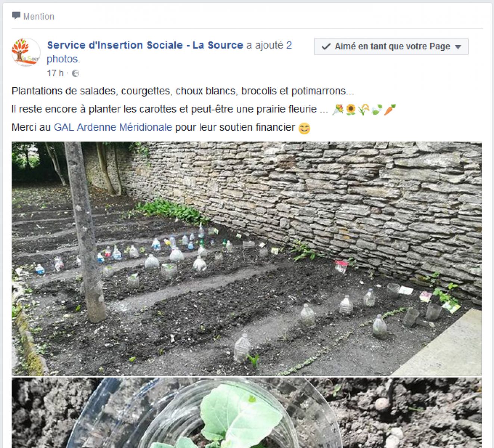Open the seedling in bottle photo

coord(246,413)
